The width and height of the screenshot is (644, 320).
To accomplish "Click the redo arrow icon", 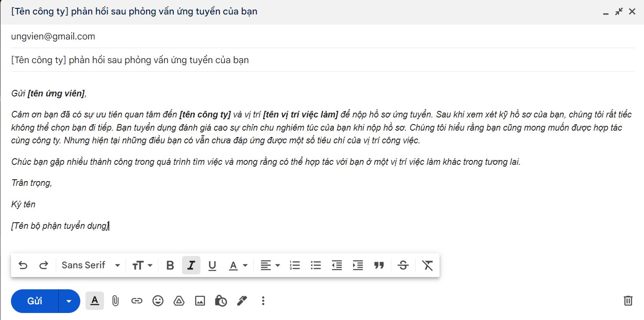I will coord(44,265).
